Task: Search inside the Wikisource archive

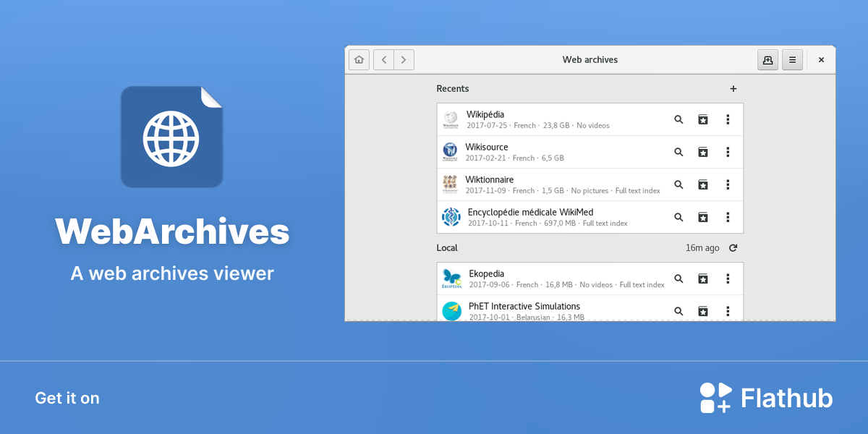Action: click(x=678, y=152)
